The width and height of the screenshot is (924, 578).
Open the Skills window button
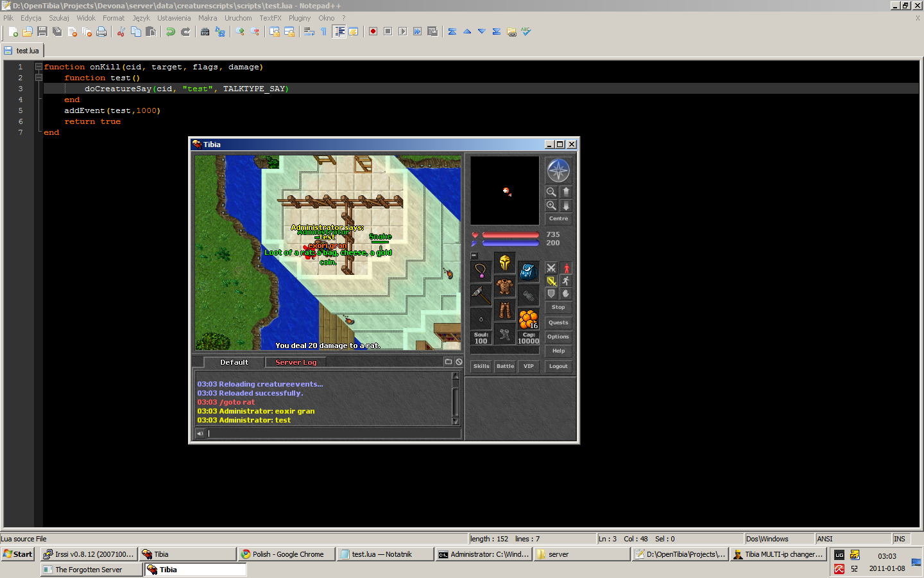[481, 366]
